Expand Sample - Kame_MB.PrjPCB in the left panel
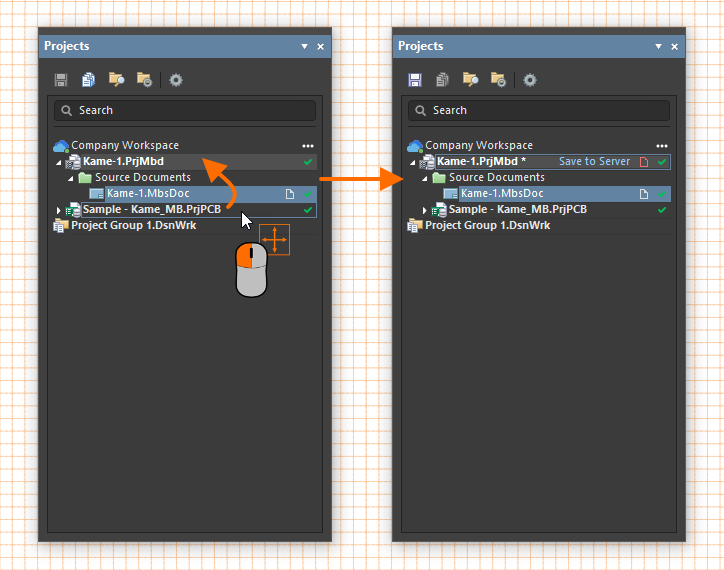The width and height of the screenshot is (724, 570). (x=58, y=210)
